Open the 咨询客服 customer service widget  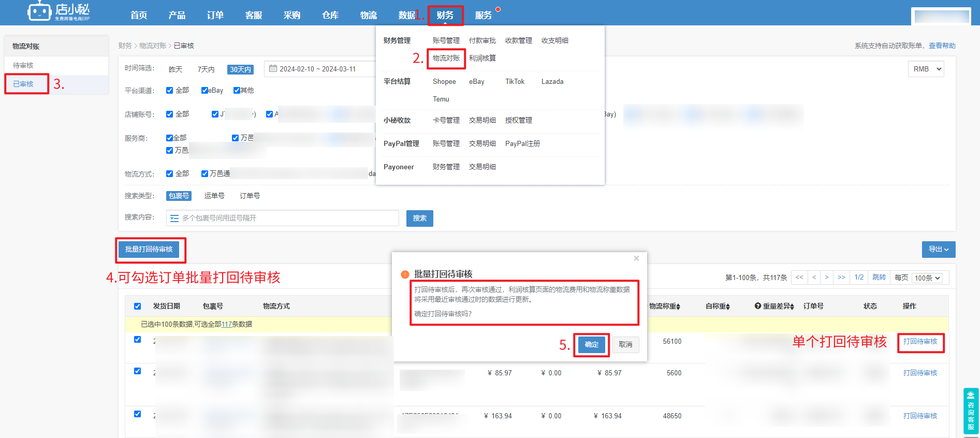(971, 411)
